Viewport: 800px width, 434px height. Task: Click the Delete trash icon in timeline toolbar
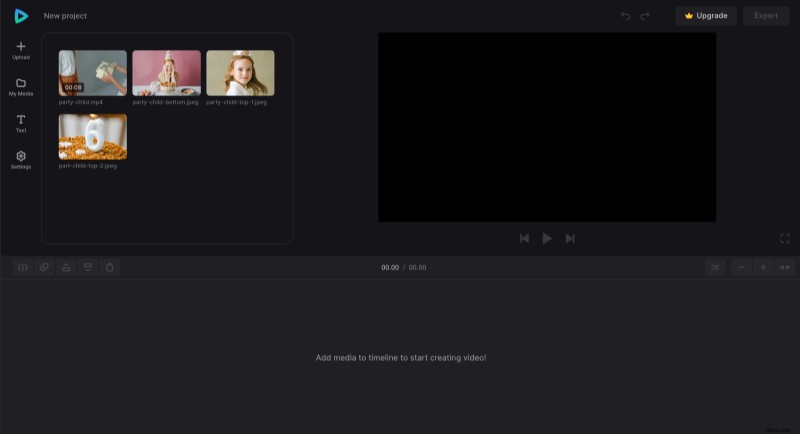pos(110,267)
